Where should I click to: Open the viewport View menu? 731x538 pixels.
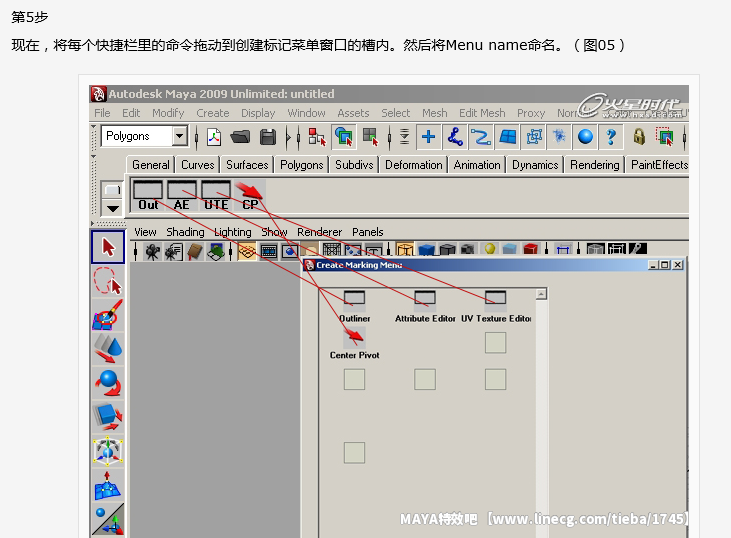tap(145, 232)
